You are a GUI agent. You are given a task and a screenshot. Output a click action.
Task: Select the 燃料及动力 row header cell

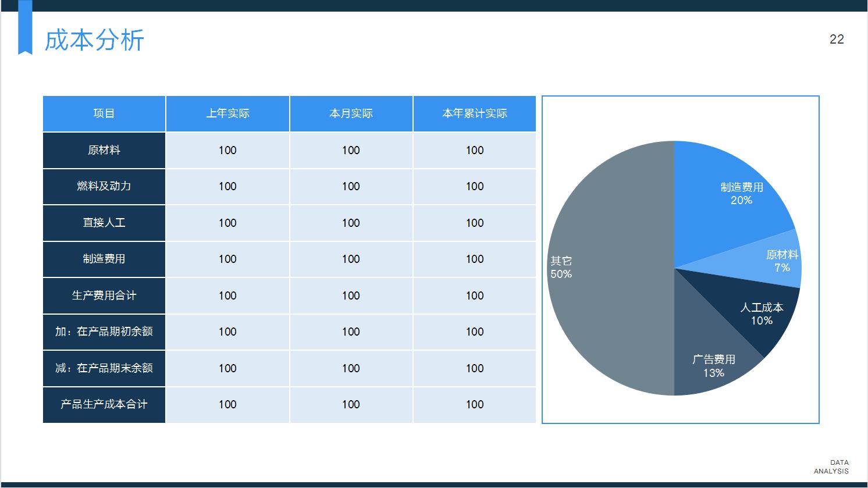[x=104, y=187]
